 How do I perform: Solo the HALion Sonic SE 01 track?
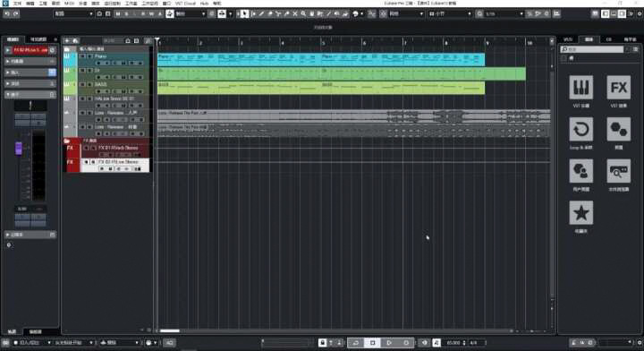click(89, 98)
